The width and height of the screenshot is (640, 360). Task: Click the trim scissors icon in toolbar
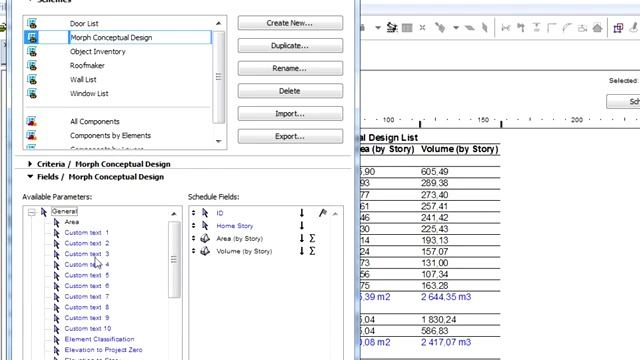(505, 28)
